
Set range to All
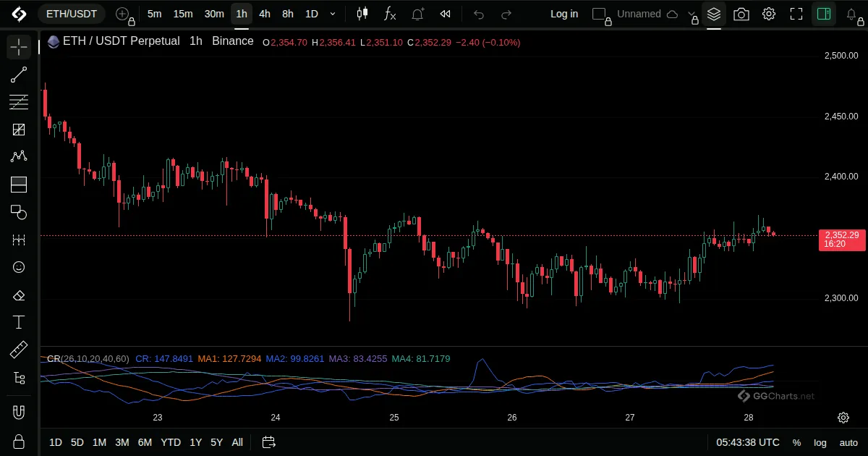coord(237,442)
